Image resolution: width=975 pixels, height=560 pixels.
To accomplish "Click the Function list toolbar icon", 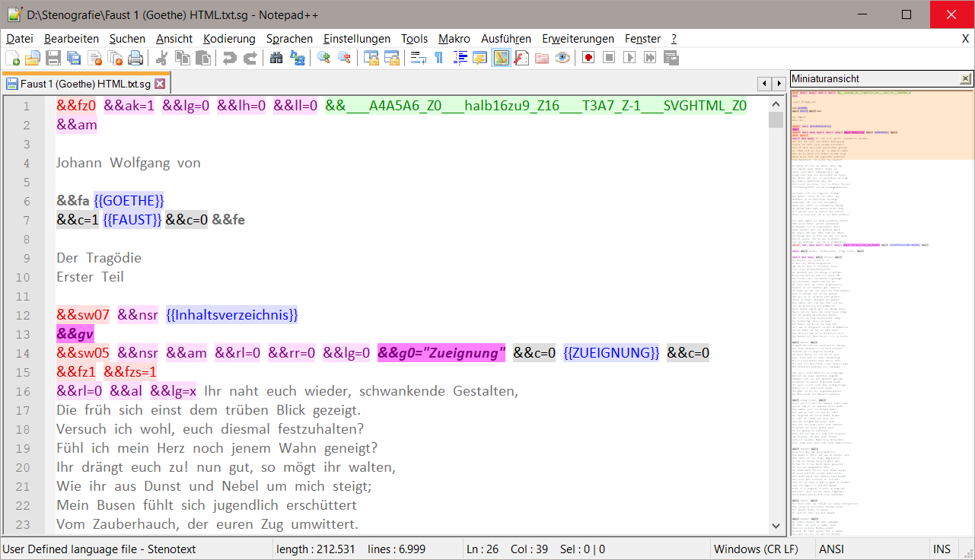I will [x=521, y=58].
